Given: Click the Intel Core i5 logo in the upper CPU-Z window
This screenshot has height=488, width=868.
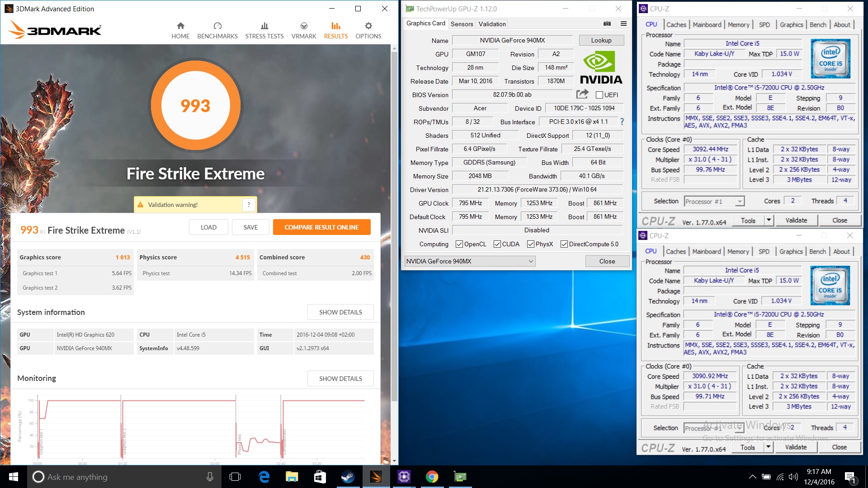Looking at the screenshot, I should coord(830,58).
